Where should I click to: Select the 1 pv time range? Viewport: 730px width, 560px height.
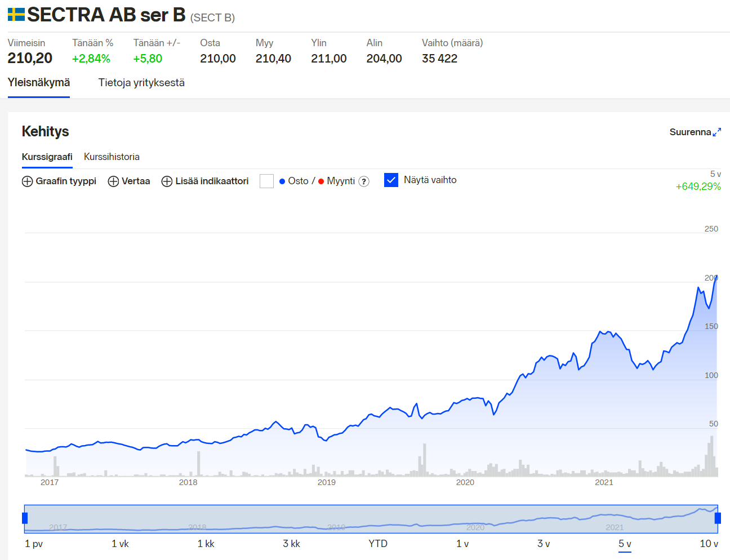(34, 544)
